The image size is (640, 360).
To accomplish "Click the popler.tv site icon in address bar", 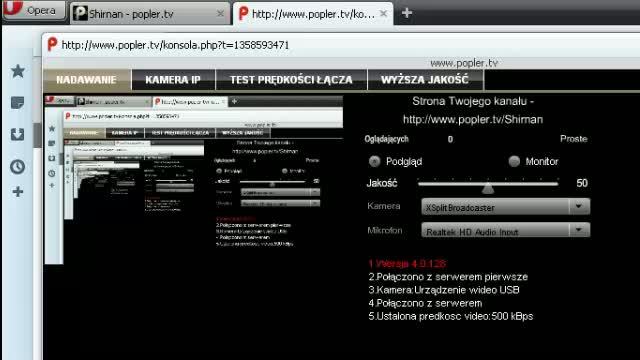I will (52, 44).
